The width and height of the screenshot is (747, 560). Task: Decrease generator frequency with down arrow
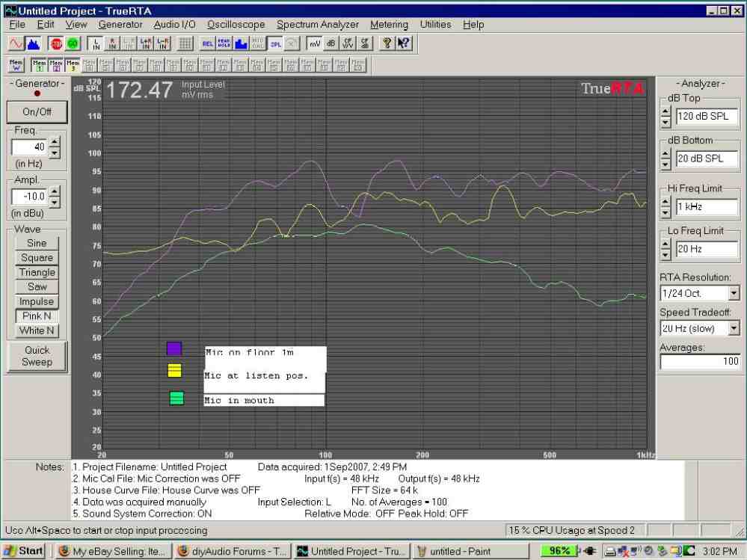click(x=55, y=153)
